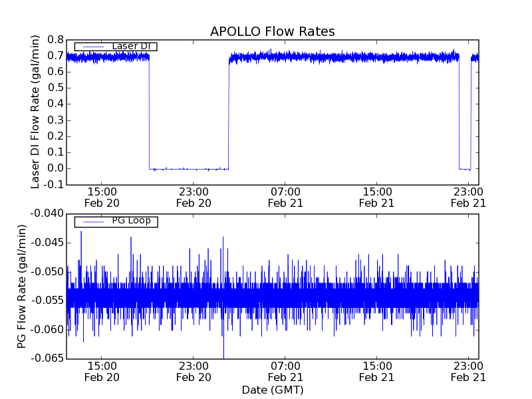
Task: Click the -0.045 tick label on bottom plot
Action: coord(47,243)
